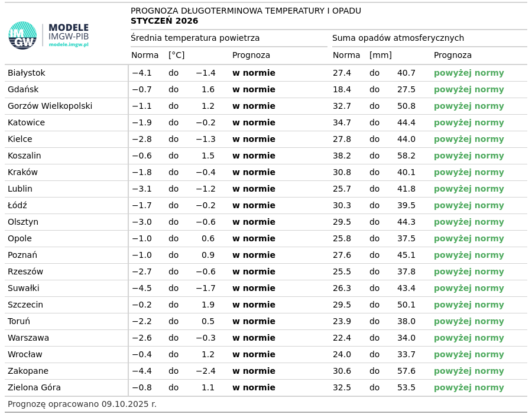
Task: Click the Zakopane city label
Action: coord(28,371)
